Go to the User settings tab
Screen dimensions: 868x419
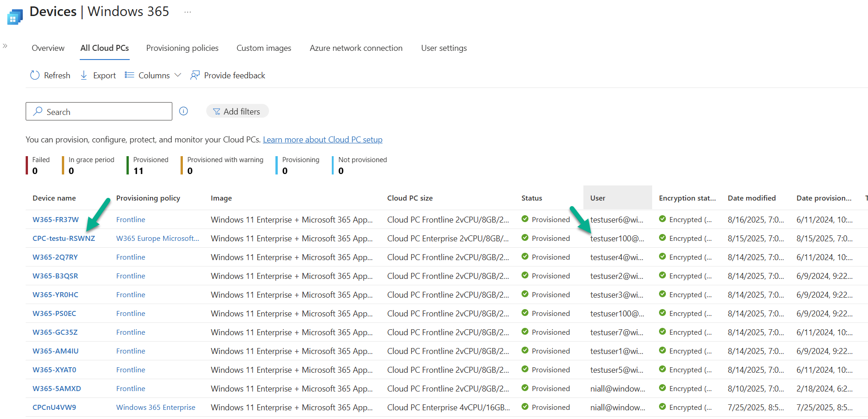(x=444, y=48)
